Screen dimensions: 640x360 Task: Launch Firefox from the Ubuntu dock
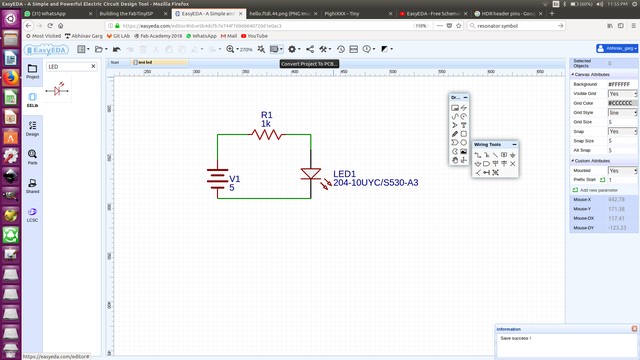tap(11, 77)
